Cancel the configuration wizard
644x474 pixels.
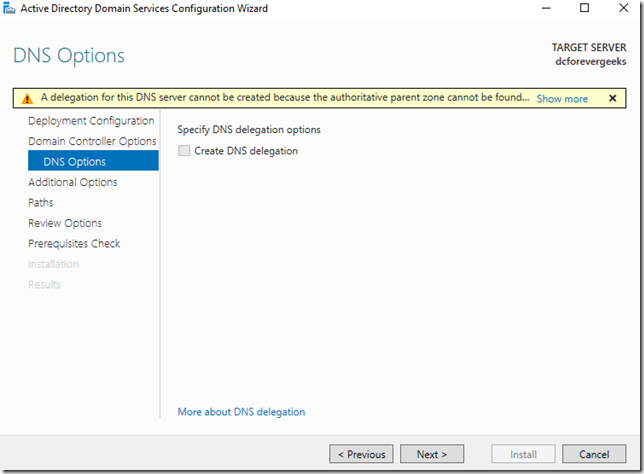click(x=593, y=454)
